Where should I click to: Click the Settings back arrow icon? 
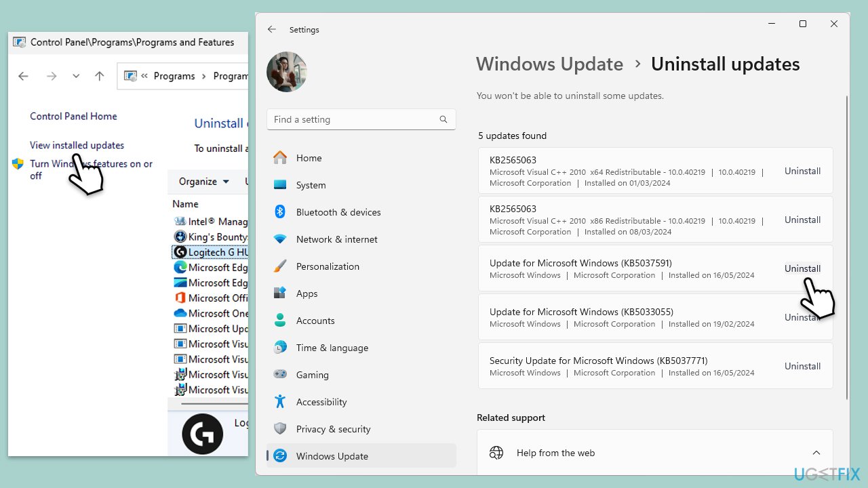[272, 29]
